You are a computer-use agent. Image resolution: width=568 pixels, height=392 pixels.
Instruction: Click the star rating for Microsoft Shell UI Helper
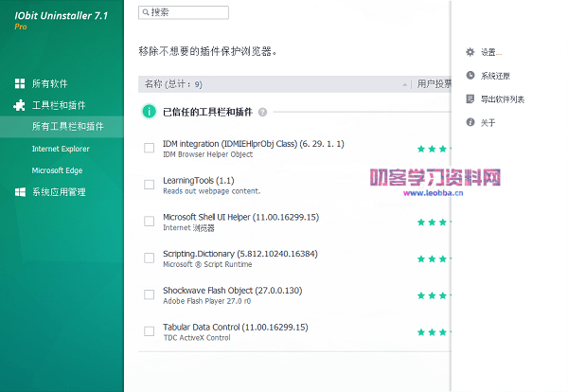coord(434,223)
